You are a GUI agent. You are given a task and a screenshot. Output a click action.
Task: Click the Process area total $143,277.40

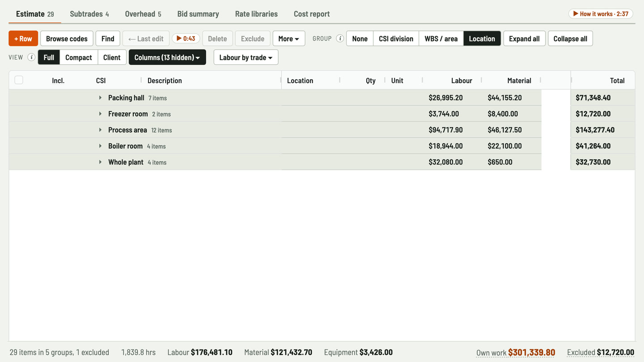click(x=595, y=130)
